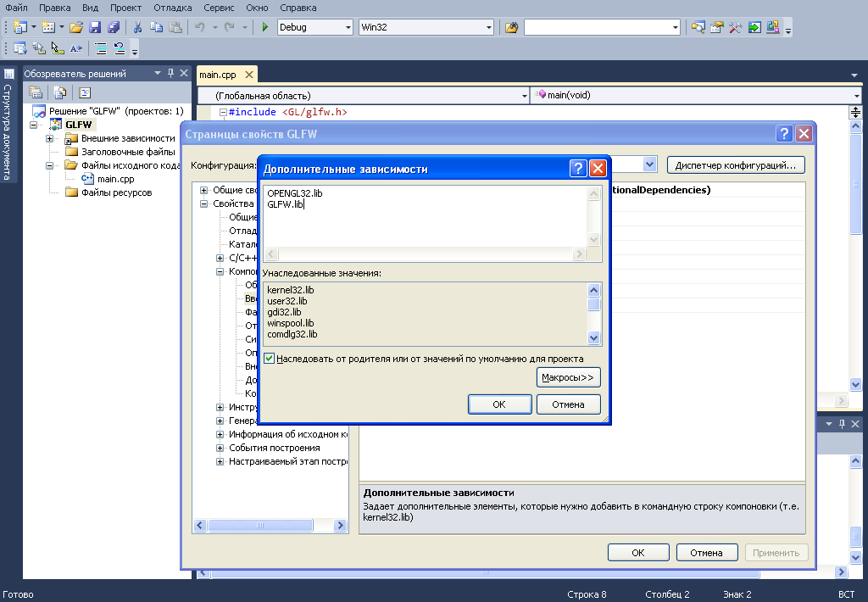Uncomment the selected lines via the toolbar icon
The image size is (868, 602).
pyautogui.click(x=119, y=48)
